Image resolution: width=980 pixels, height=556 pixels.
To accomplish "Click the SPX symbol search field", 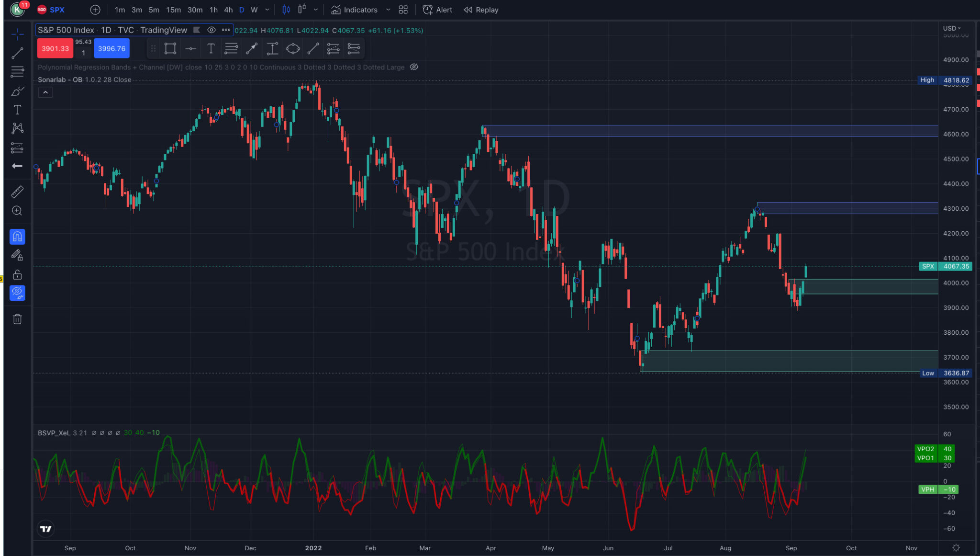I will [x=57, y=10].
